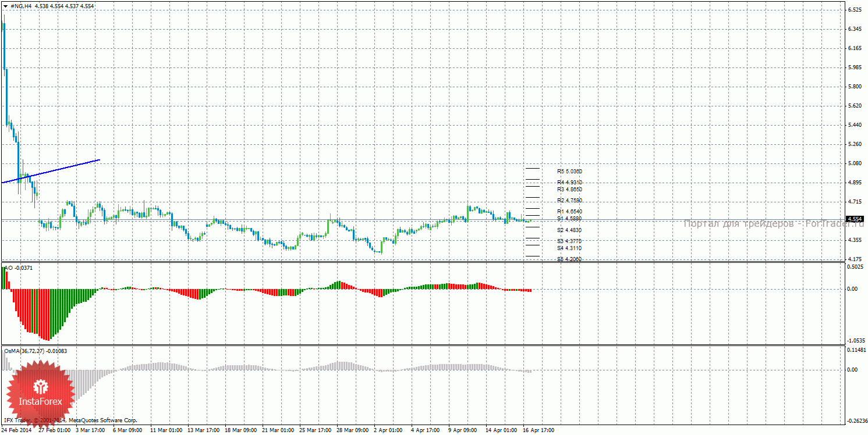Click the 0.5025 value on AO scale
This screenshot has width=868, height=435.
pos(855,268)
